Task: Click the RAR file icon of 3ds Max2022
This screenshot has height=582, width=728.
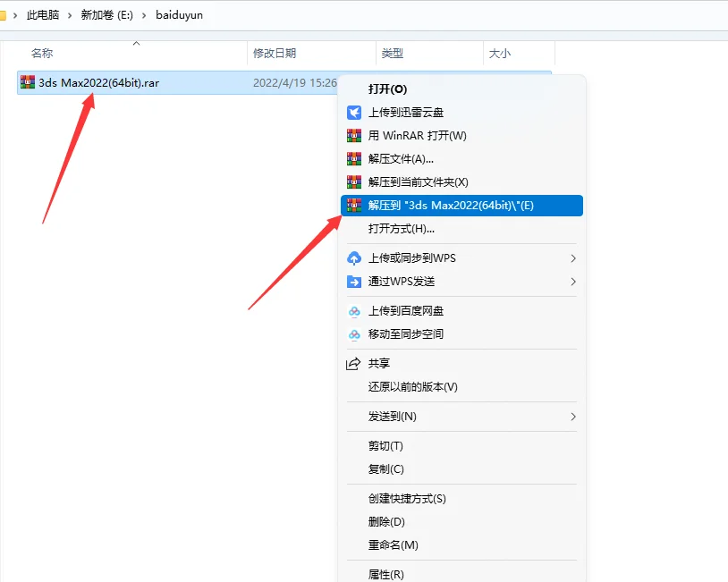Action: pyautogui.click(x=28, y=82)
